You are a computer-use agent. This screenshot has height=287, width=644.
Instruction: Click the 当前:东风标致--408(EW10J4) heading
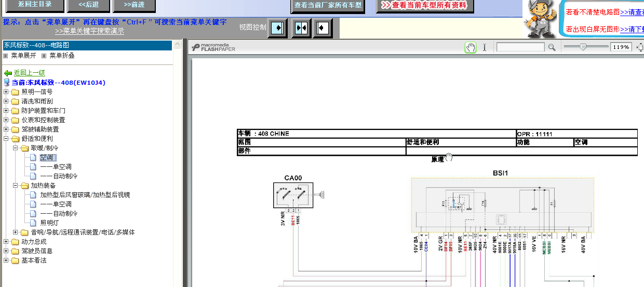(59, 83)
